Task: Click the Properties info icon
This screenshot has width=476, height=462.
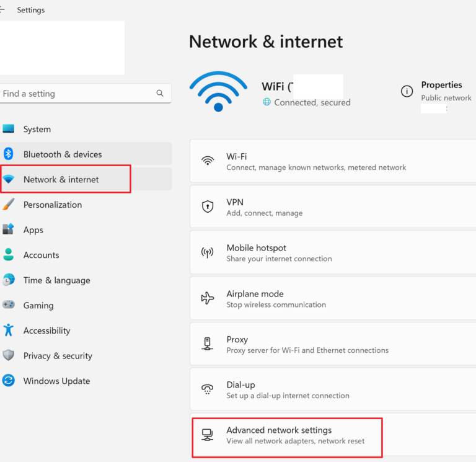Action: pyautogui.click(x=407, y=91)
